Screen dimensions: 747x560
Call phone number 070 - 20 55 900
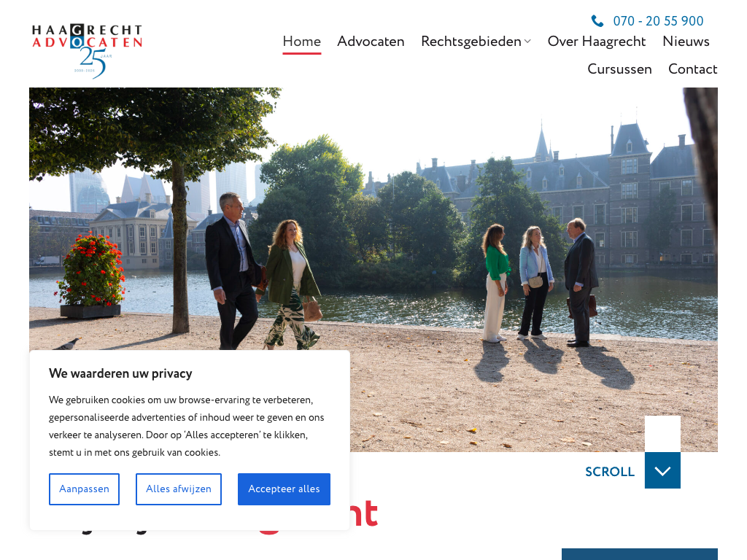(658, 21)
